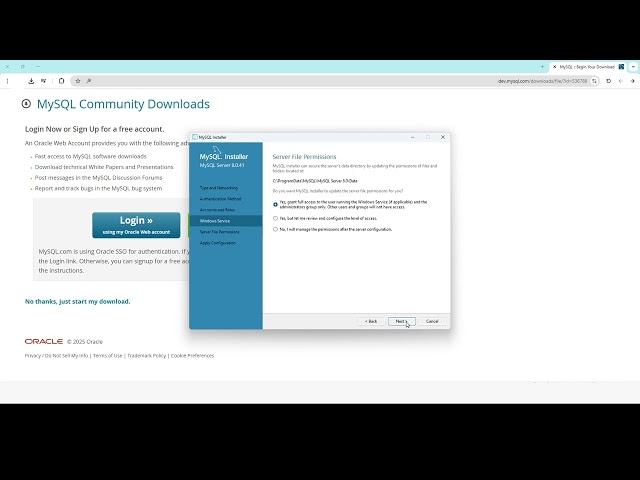
Task: Reload the MySQL download page
Action: click(x=609, y=81)
